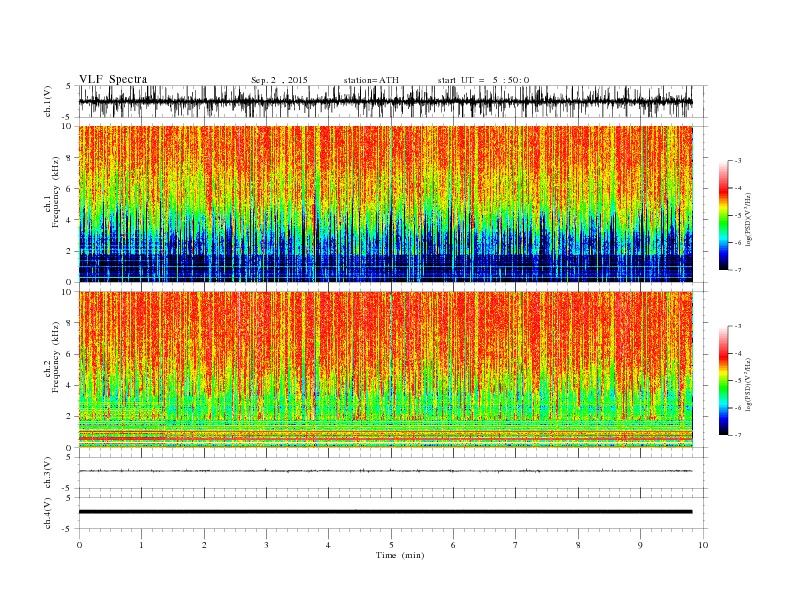Click time axis tick label "9"
The height and width of the screenshot is (612, 792).
[x=640, y=545]
